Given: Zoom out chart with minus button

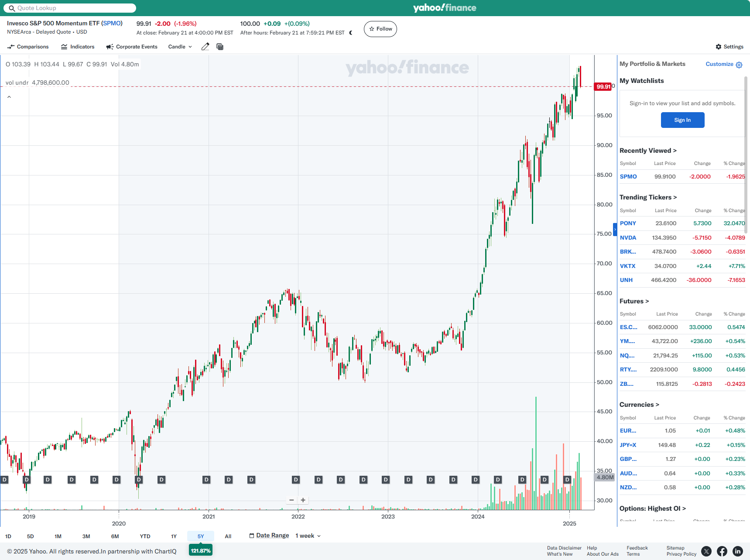Looking at the screenshot, I should click(x=291, y=500).
